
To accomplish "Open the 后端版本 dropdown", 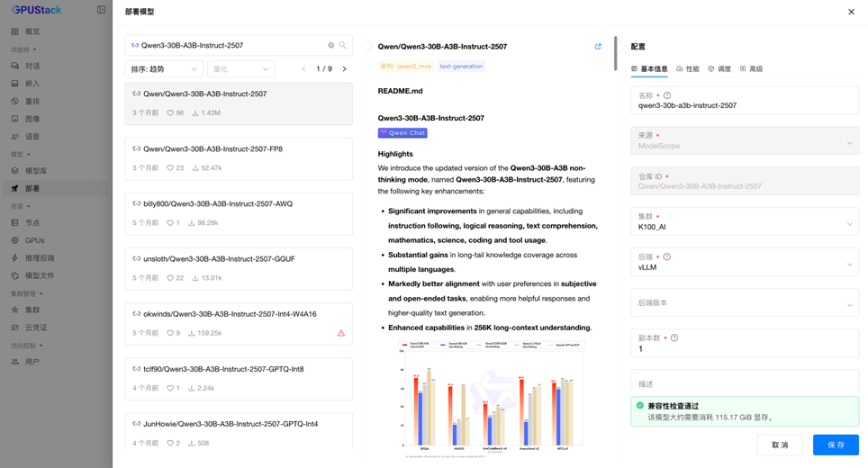I will click(745, 302).
